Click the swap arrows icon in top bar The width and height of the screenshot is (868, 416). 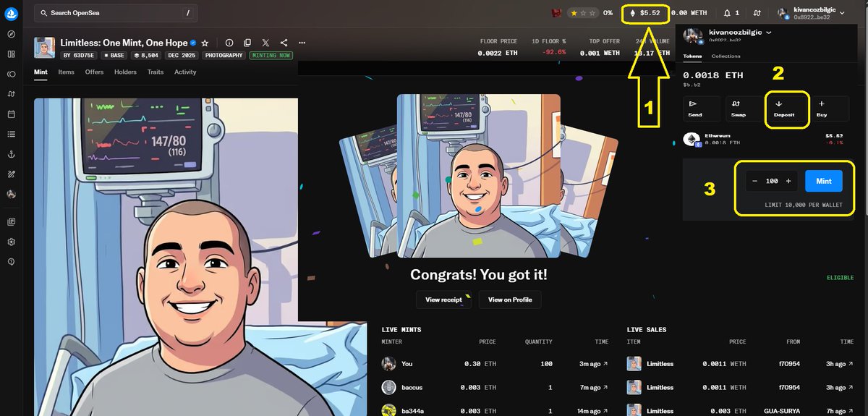coord(757,13)
